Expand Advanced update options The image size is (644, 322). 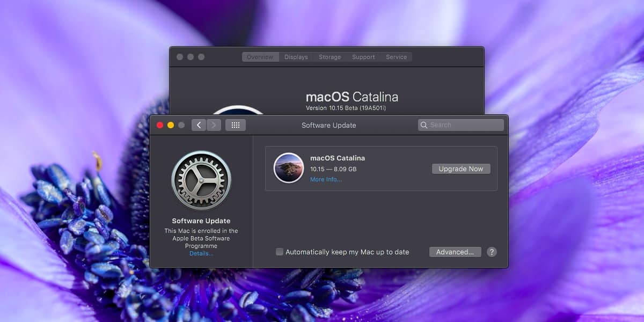tap(455, 251)
